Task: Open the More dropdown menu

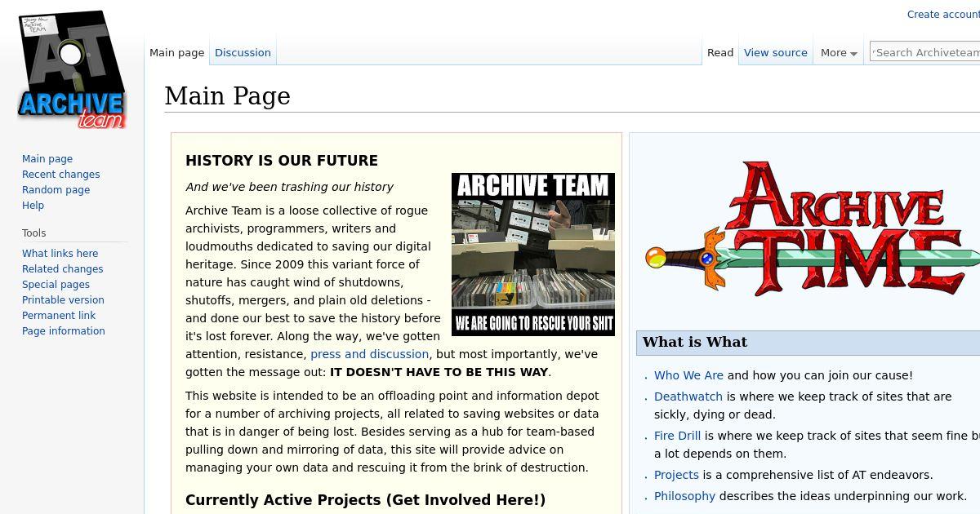Action: coord(839,52)
